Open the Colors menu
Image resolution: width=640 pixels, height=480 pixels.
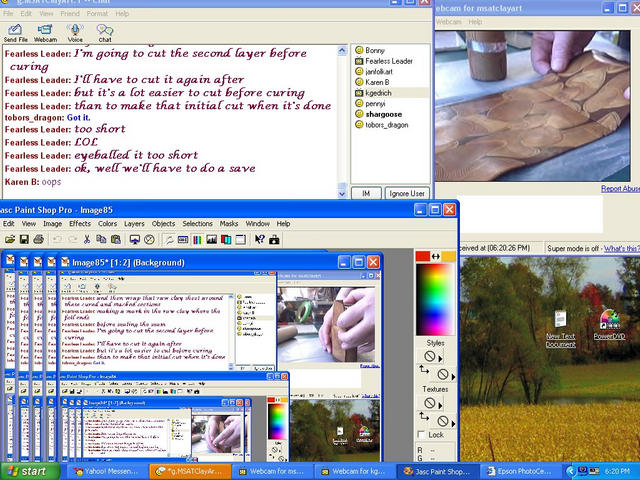[x=107, y=224]
